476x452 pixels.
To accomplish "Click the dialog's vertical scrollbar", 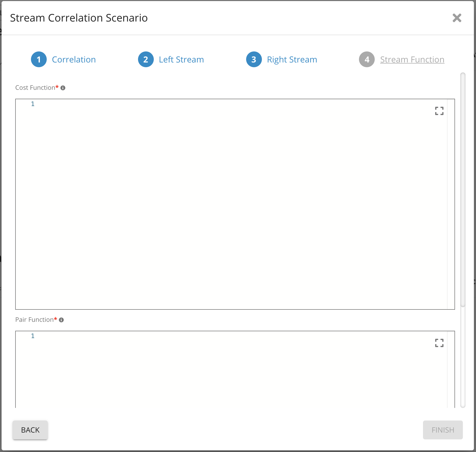I will pyautogui.click(x=463, y=189).
